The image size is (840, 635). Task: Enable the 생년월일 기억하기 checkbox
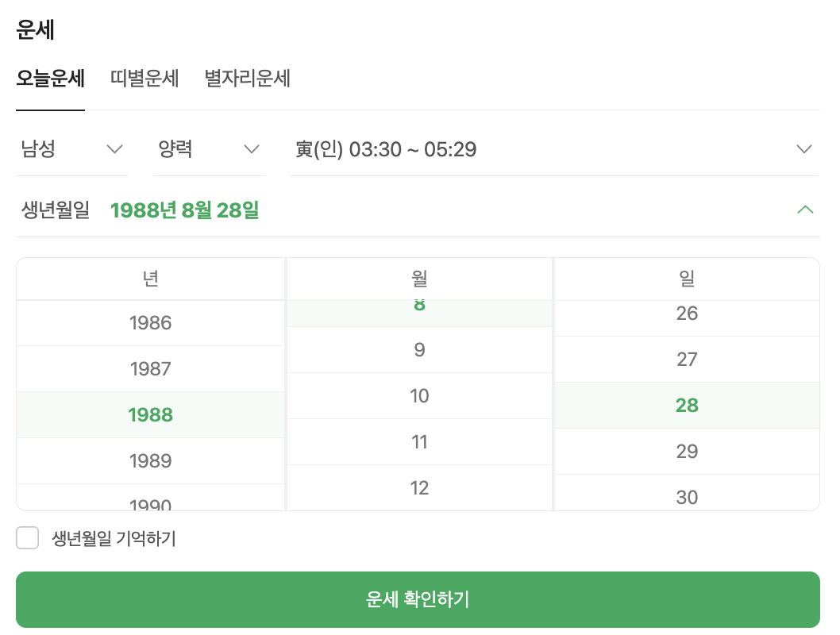point(28,537)
